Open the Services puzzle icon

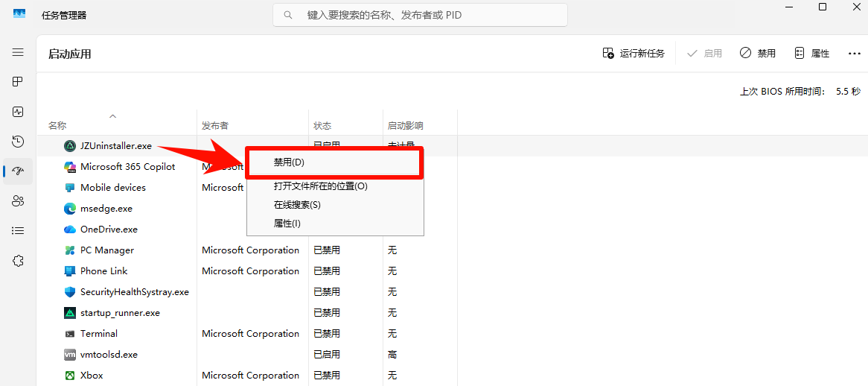(x=18, y=260)
